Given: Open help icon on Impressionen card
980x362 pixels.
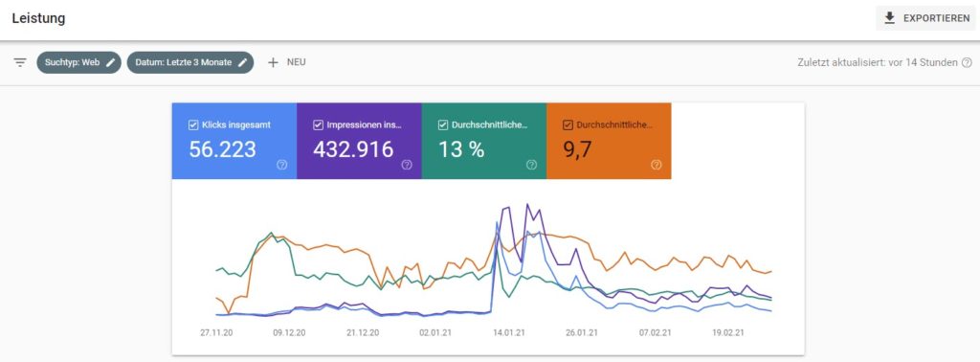Looking at the screenshot, I should (407, 165).
